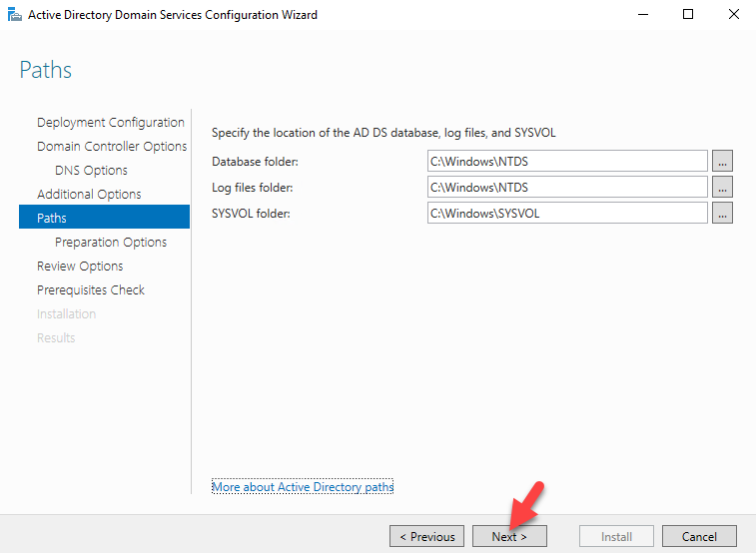Minimize the Configuration Wizard window
This screenshot has width=756, height=553.
point(643,14)
